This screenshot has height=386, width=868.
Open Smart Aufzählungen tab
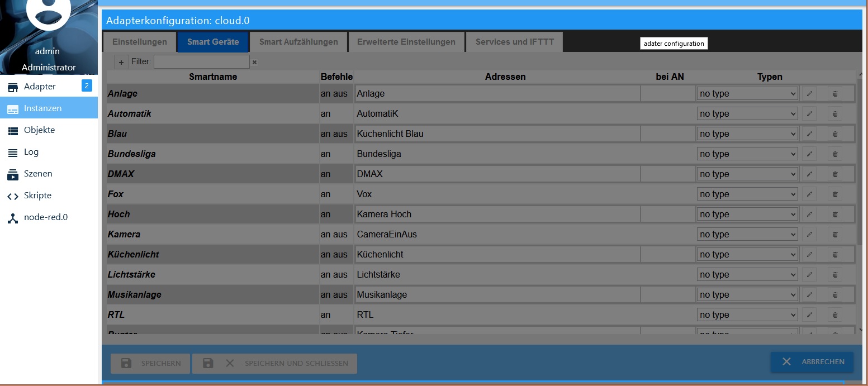pyautogui.click(x=298, y=42)
